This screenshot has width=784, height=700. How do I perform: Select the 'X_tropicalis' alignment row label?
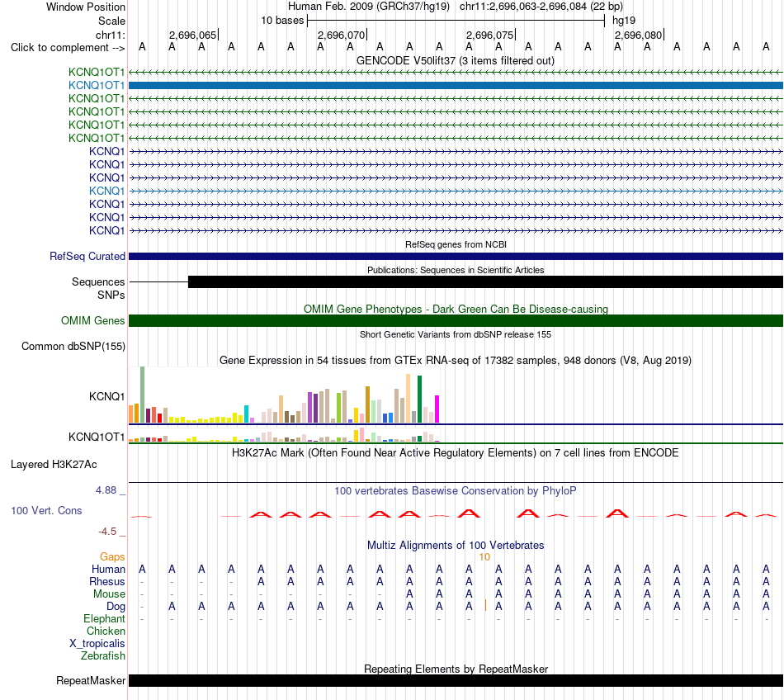point(97,644)
